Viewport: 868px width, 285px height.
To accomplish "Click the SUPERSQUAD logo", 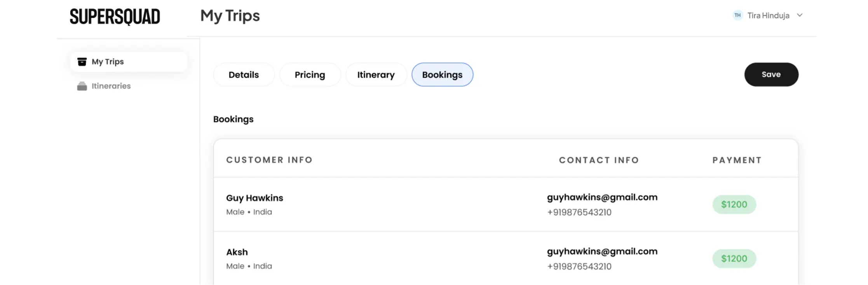I will coord(115,17).
